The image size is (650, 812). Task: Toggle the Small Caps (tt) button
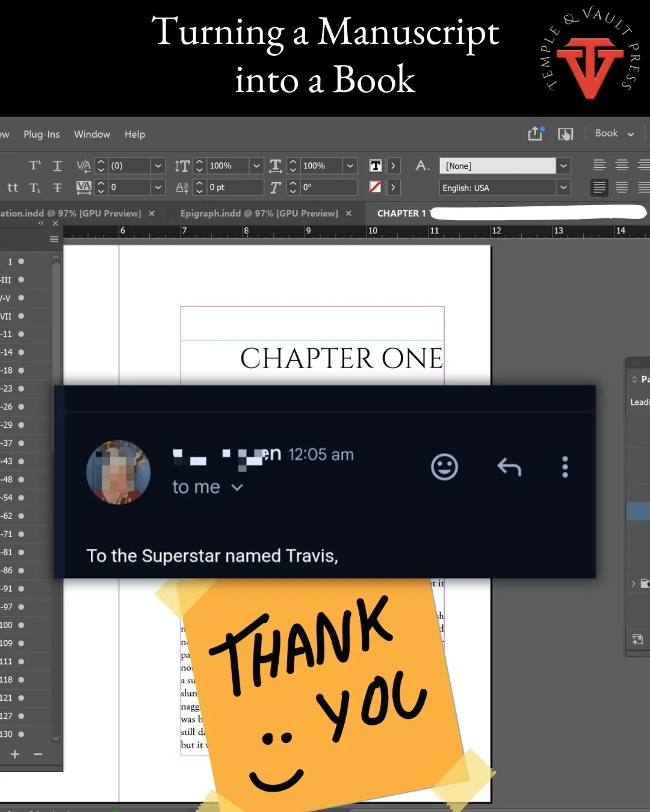[13, 188]
